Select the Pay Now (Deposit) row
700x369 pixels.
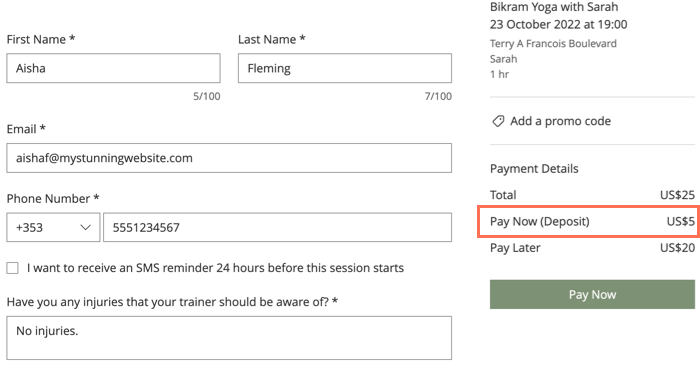coord(592,221)
